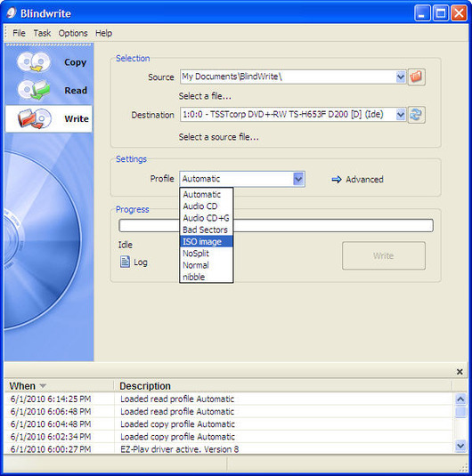Open the Log document icon

click(125, 262)
